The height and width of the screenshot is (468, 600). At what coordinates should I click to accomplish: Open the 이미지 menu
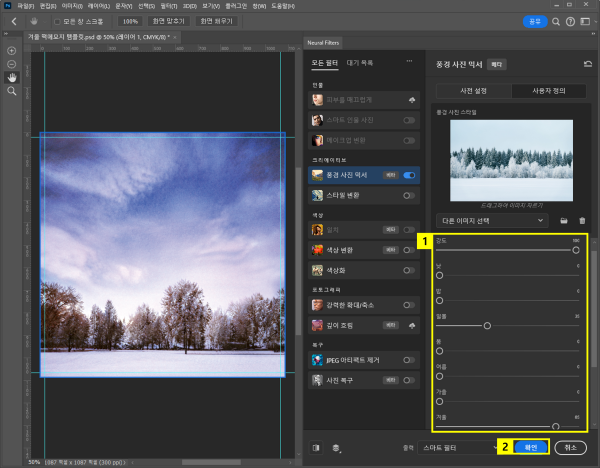click(72, 6)
